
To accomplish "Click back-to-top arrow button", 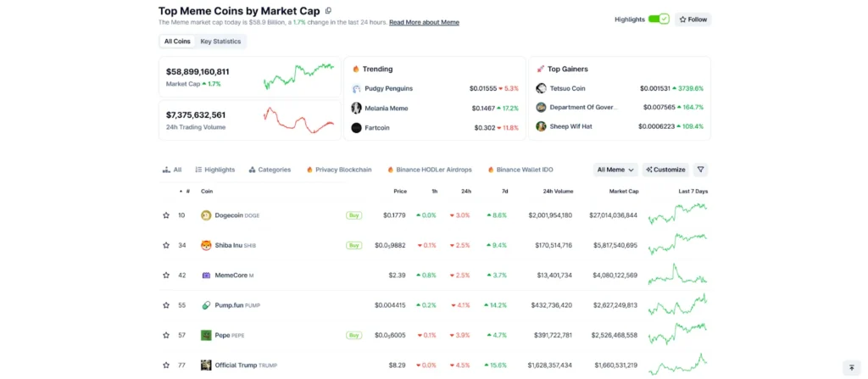I will [851, 367].
